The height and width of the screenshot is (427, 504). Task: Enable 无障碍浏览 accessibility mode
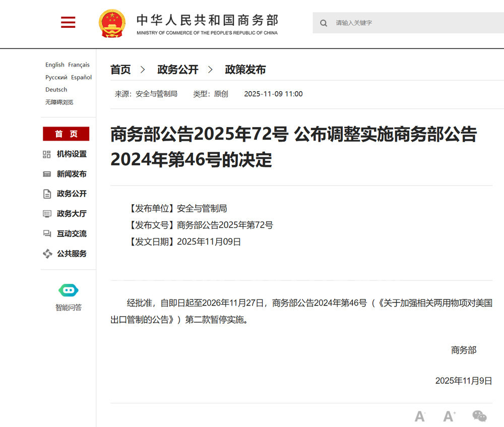(x=59, y=102)
